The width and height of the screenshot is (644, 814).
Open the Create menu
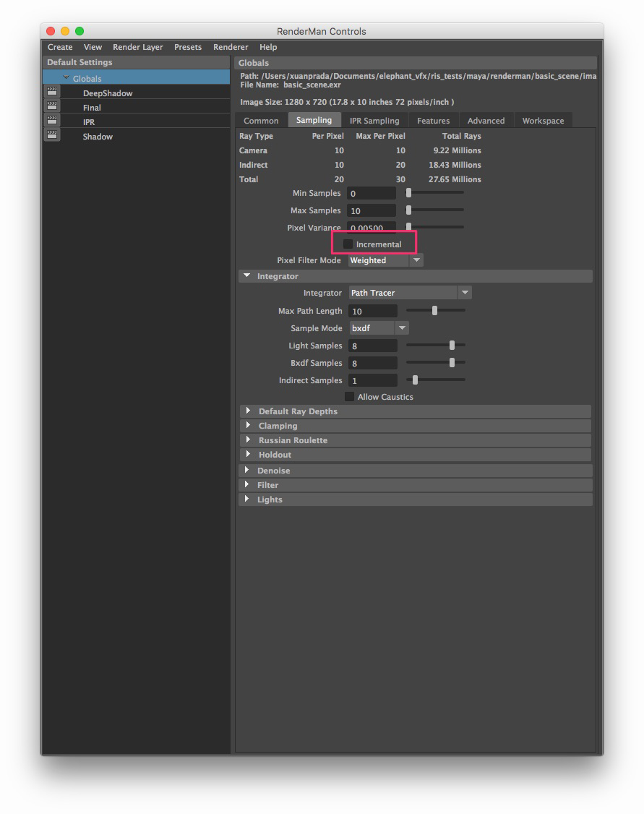pyautogui.click(x=60, y=47)
